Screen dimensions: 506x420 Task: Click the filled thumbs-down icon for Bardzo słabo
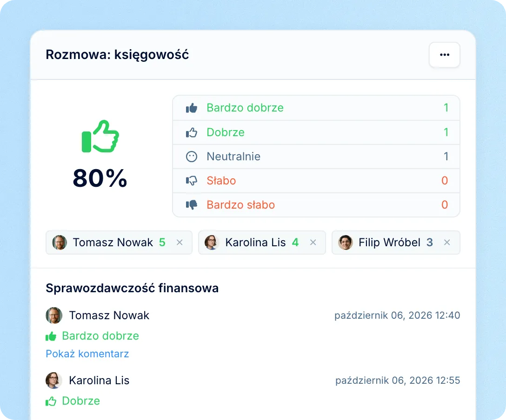pos(191,205)
